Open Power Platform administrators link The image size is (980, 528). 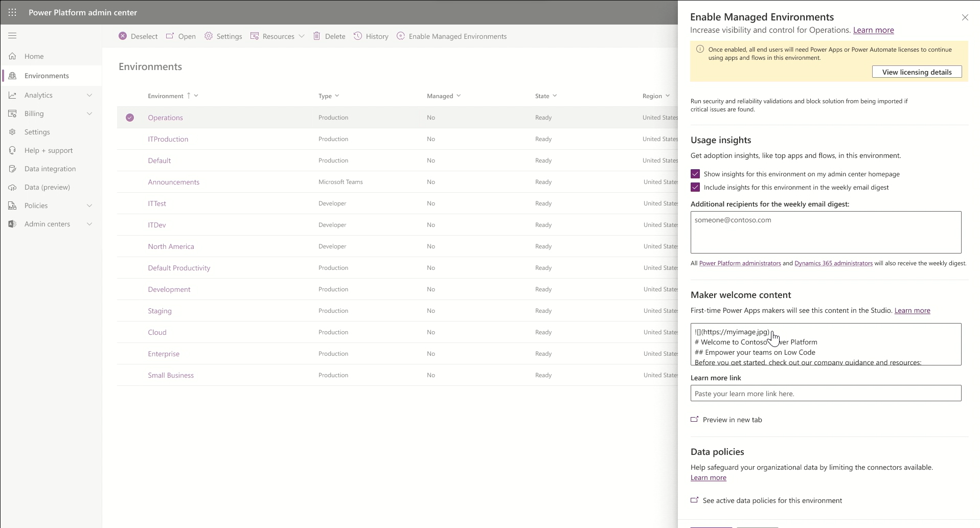coord(740,263)
